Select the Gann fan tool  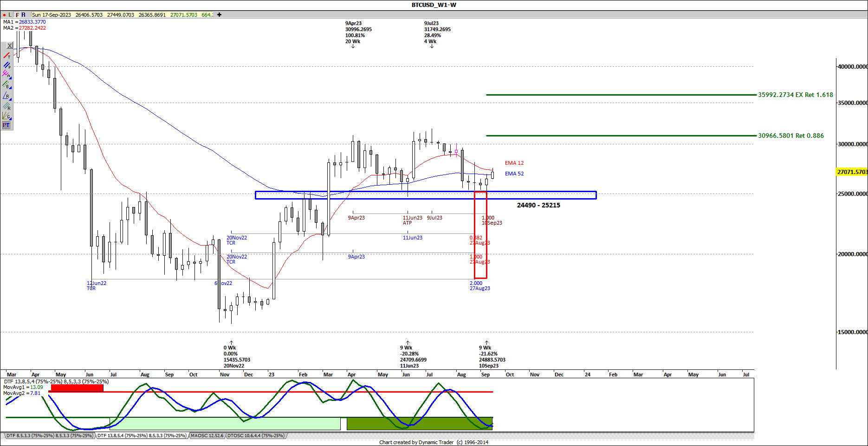[x=6, y=116]
